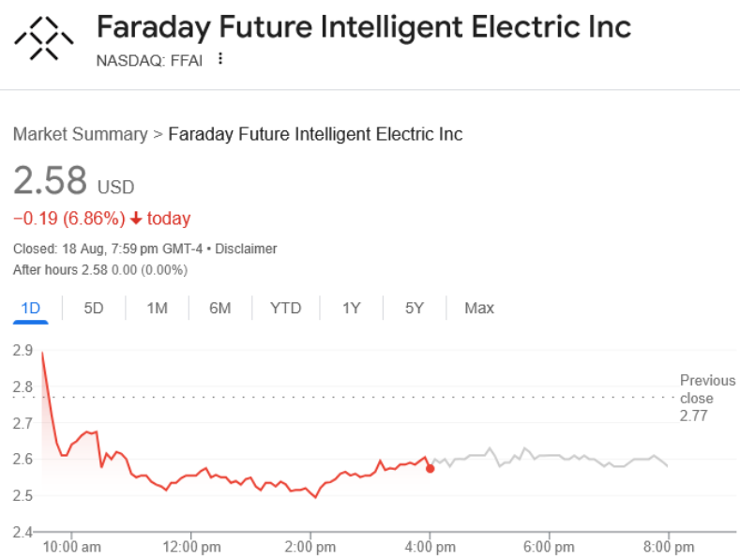Select the 1D chart range tab
The height and width of the screenshot is (560, 740).
click(30, 308)
